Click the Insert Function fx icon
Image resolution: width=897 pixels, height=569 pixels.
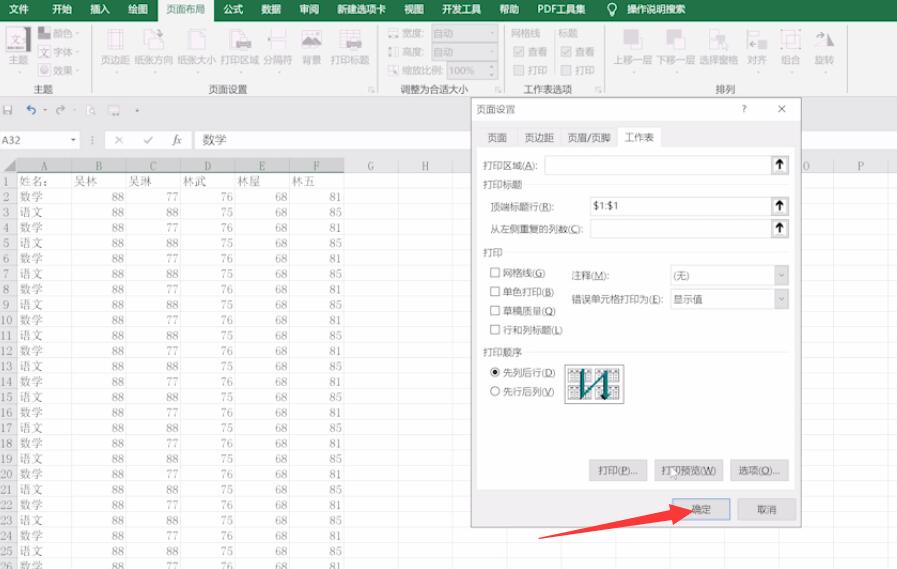[x=177, y=140]
